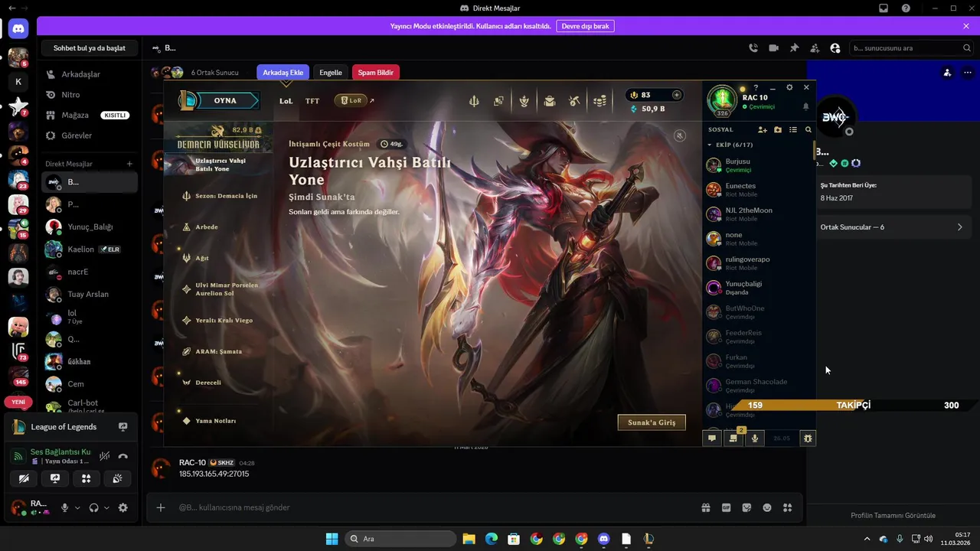Open pinned messages in Discord

[794, 48]
